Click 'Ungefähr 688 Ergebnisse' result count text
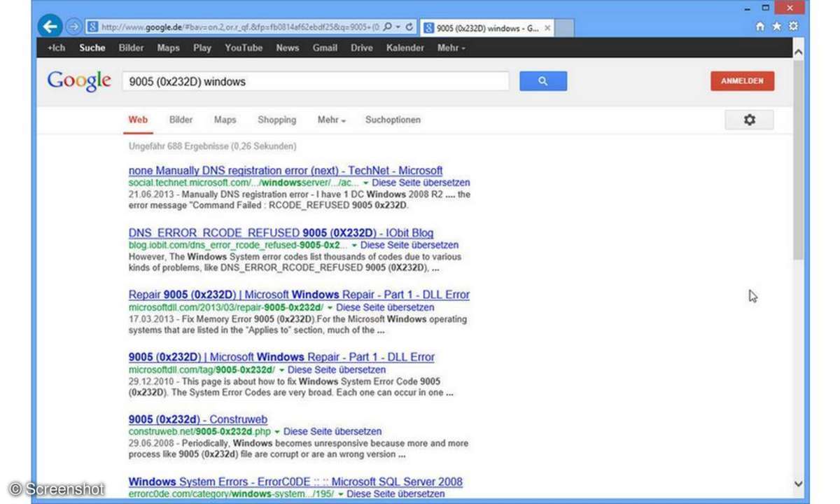Screen dimensions: 840x504 pyautogui.click(x=212, y=146)
